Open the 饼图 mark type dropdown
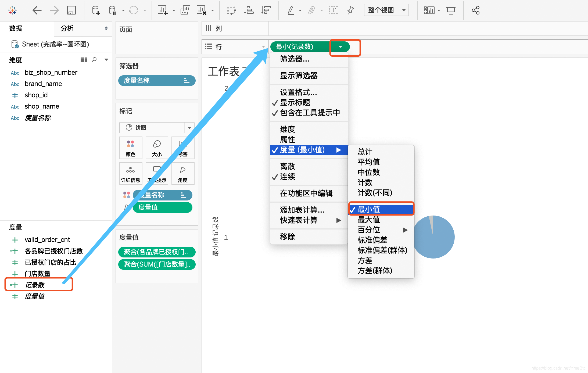 189,128
